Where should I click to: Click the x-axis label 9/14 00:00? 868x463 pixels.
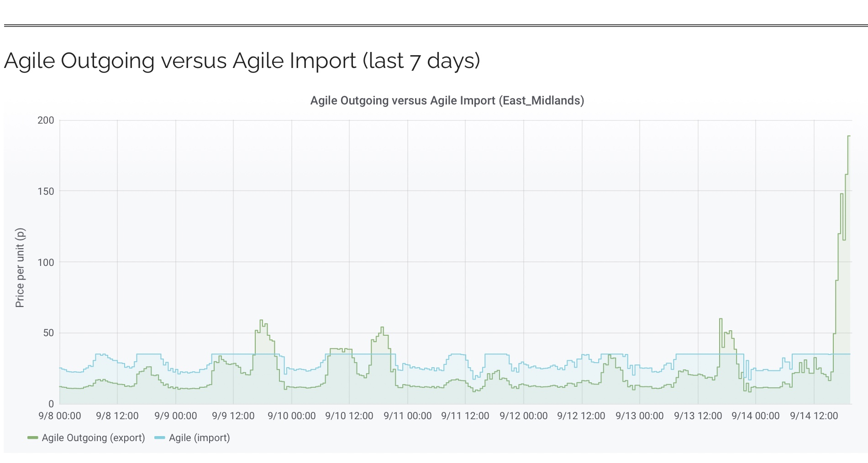[x=756, y=416]
